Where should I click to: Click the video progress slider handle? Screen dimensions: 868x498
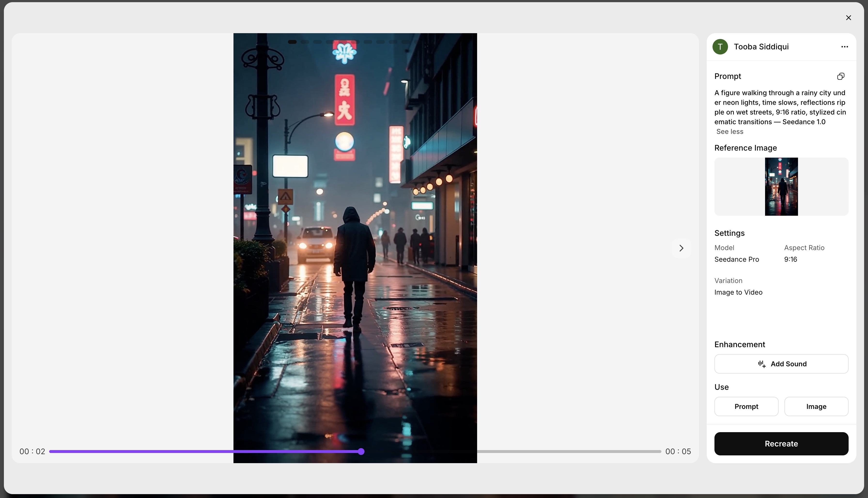click(361, 452)
